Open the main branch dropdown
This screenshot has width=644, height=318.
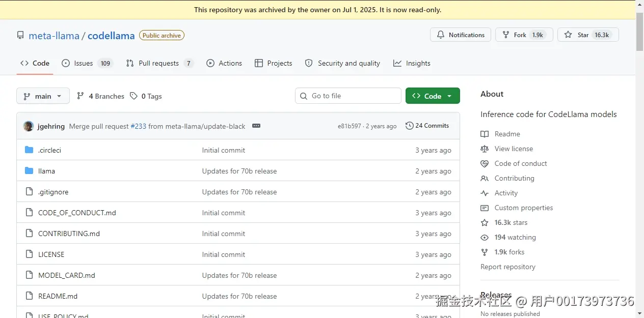point(43,96)
